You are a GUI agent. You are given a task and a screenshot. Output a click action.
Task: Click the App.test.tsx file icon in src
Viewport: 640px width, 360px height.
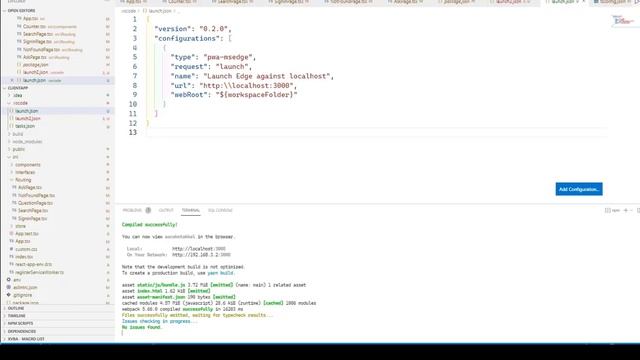(11, 233)
